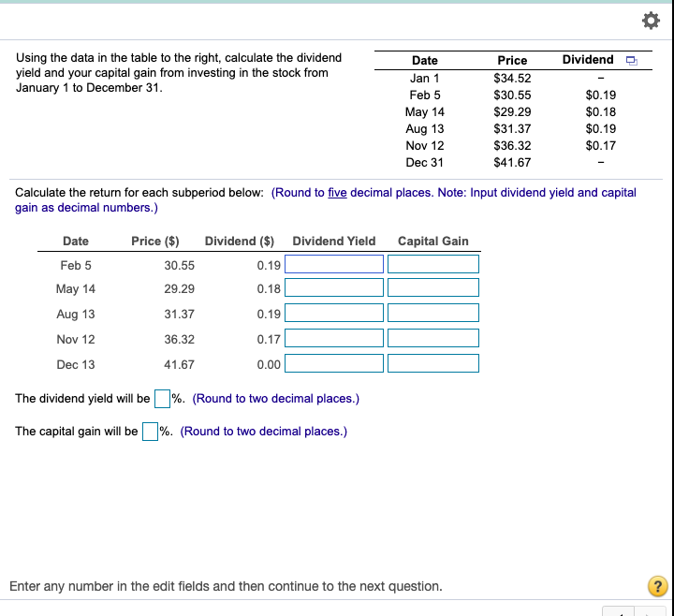The image size is (674, 616).
Task: Click the $30.55 price for Feb 5
Action: point(512,95)
